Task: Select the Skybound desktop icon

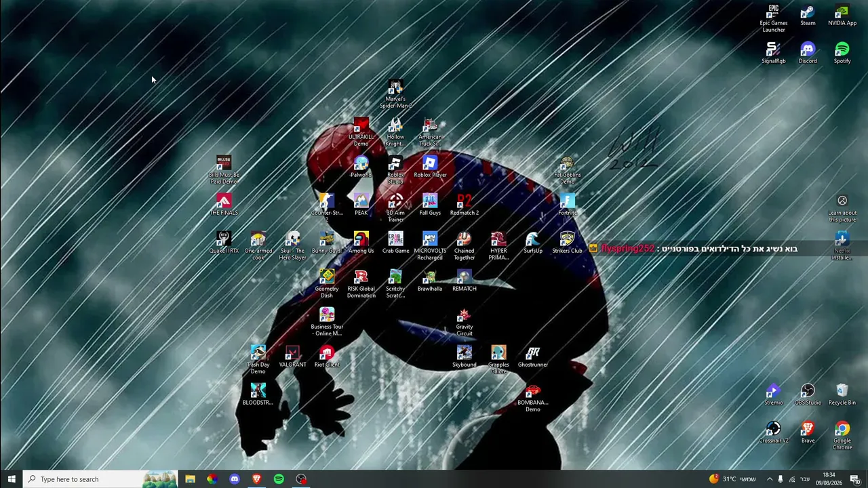Action: pos(465,357)
